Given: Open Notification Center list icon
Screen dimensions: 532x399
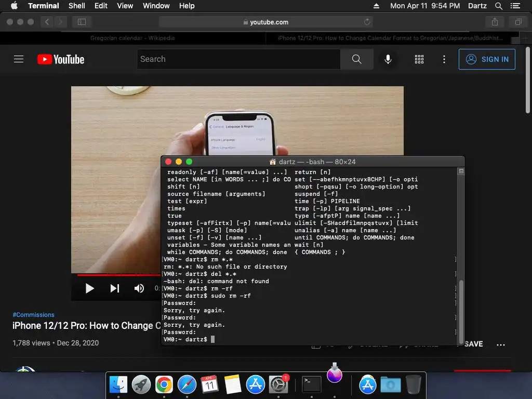Looking at the screenshot, I should pyautogui.click(x=515, y=6).
